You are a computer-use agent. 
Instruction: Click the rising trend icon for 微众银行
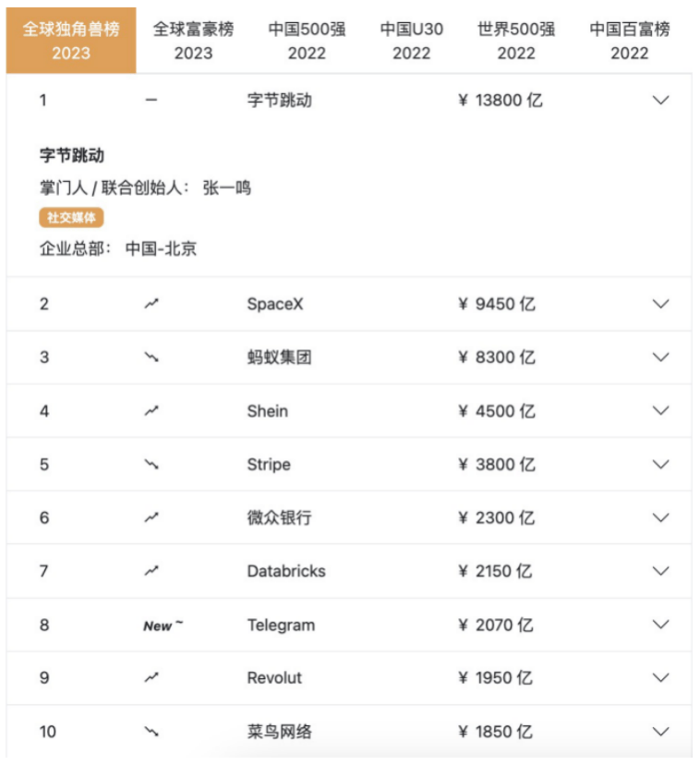tap(151, 518)
